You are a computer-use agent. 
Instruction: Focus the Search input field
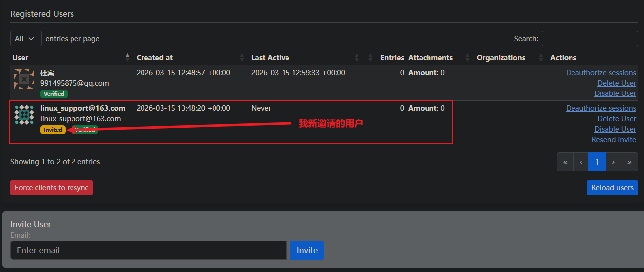point(589,39)
